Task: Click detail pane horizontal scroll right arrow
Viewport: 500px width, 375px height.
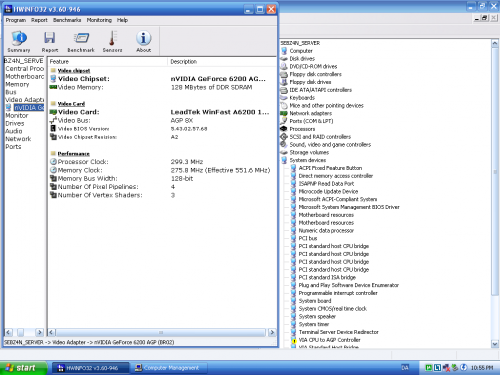Action: point(272,332)
